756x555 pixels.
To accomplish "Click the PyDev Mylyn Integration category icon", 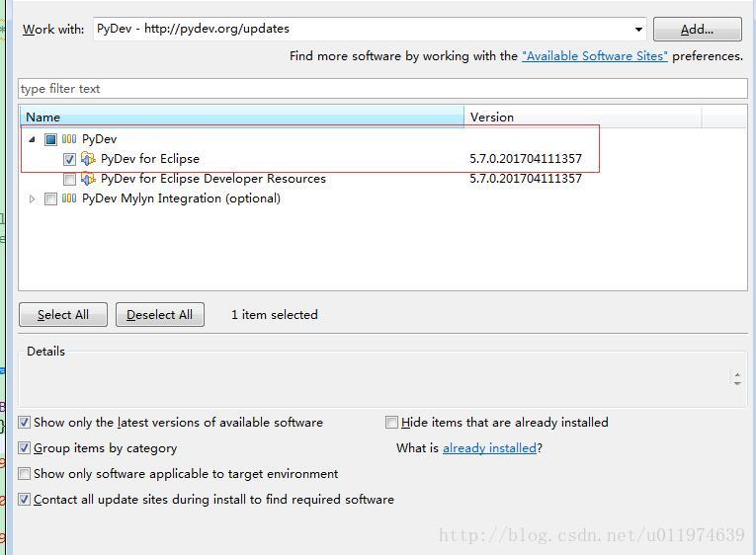I will click(69, 198).
